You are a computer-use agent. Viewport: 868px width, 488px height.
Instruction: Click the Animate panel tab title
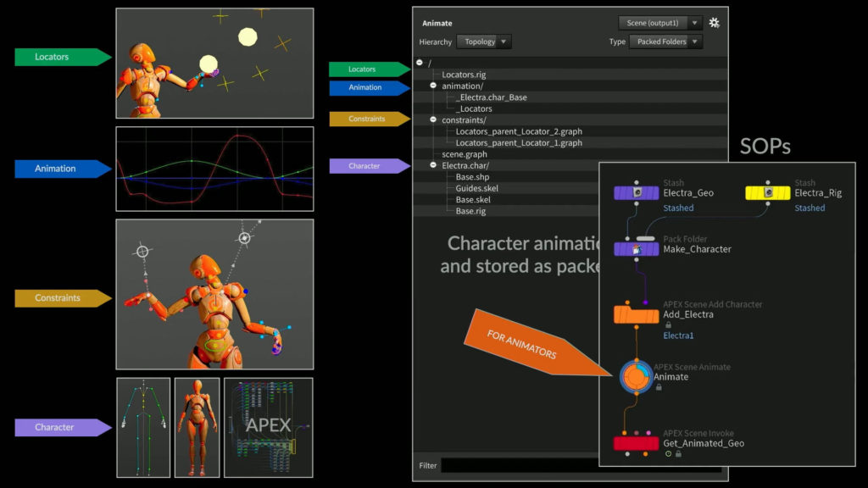pyautogui.click(x=437, y=23)
